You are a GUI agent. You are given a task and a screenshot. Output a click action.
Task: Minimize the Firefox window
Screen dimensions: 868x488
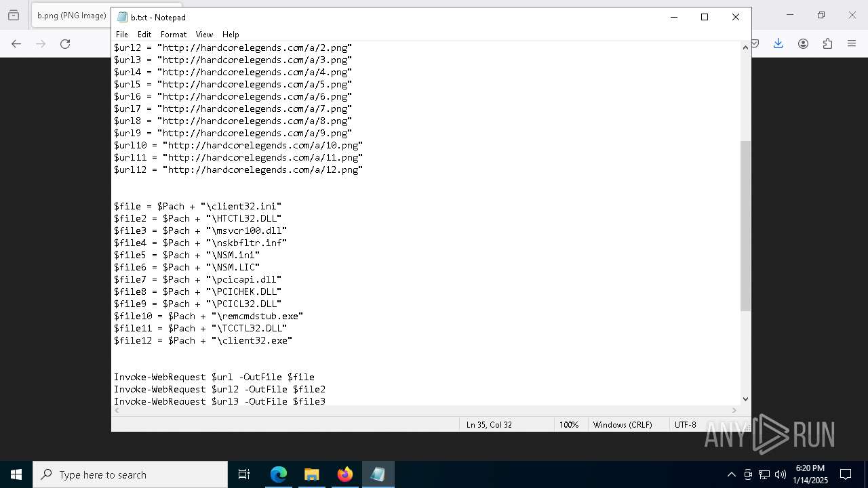point(789,15)
